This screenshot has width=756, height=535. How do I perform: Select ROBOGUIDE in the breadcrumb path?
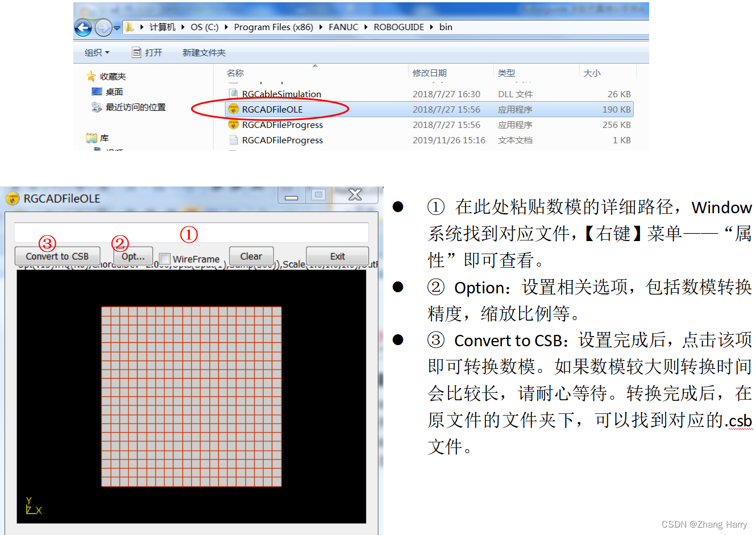(399, 27)
